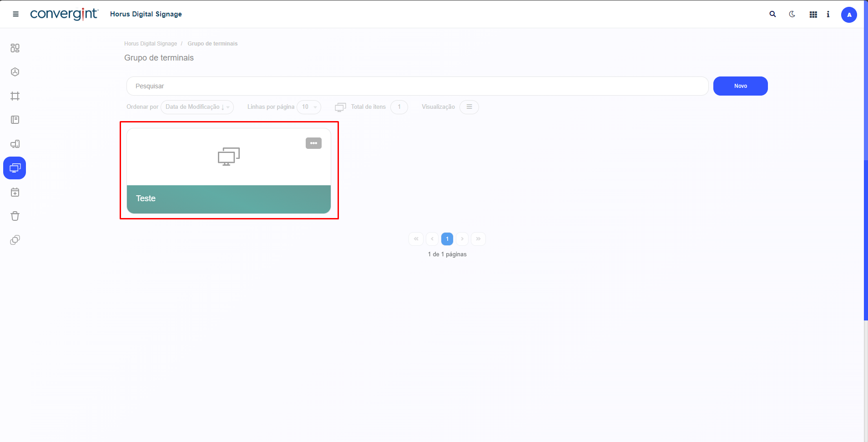Expand the rows per page dropdown

pos(309,107)
